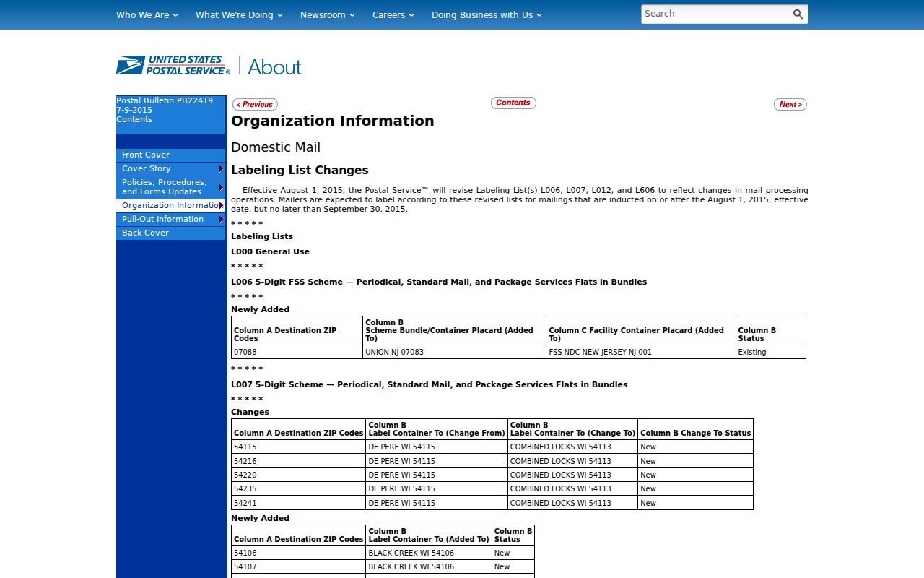Click the Existing status cell
924x578 pixels.
pyautogui.click(x=771, y=352)
